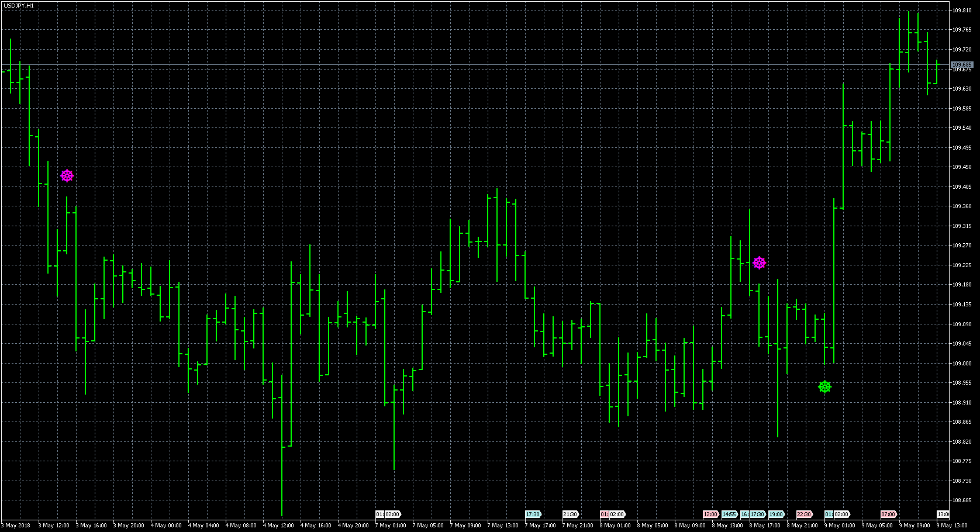The height and width of the screenshot is (532, 980).
Task: Click the 3 May 20:00 time label
Action: click(x=129, y=525)
